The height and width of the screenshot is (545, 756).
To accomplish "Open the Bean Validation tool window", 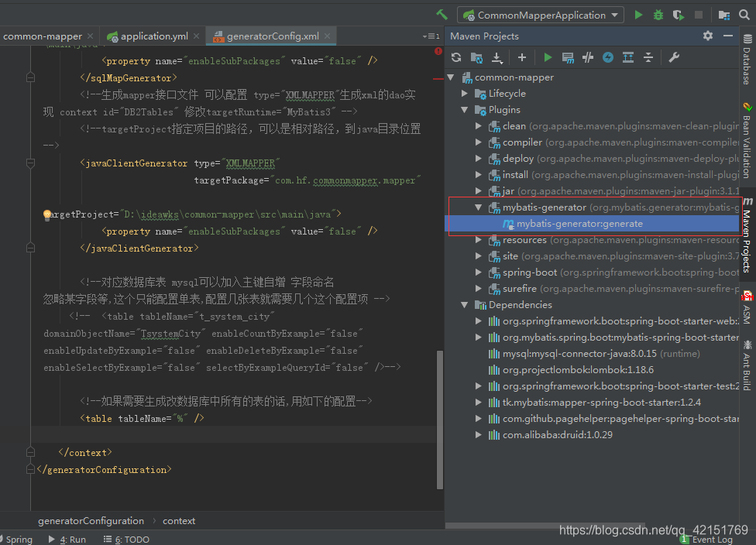I will click(747, 141).
